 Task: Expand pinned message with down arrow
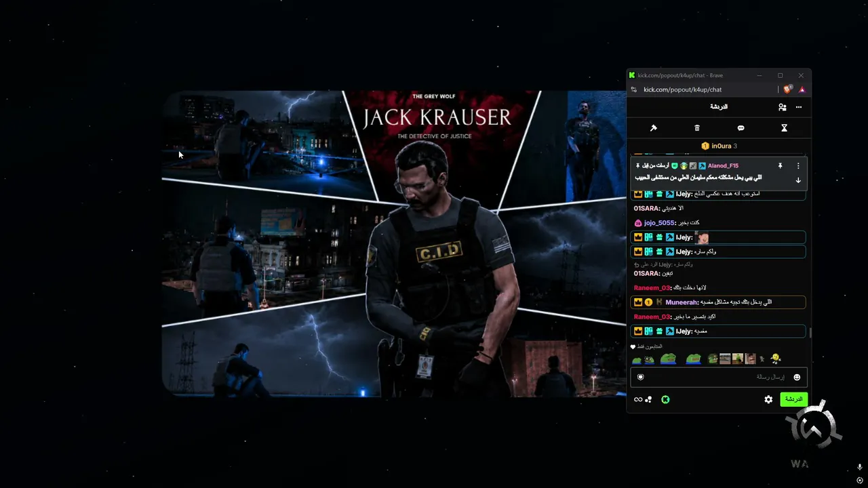tap(798, 180)
